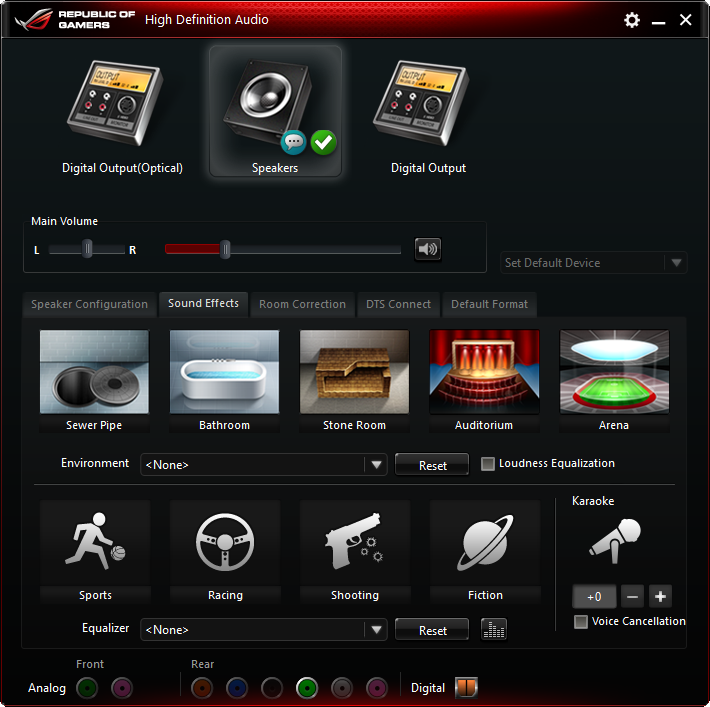Switch to Speaker Configuration tab
The image size is (710, 707).
pos(89,304)
